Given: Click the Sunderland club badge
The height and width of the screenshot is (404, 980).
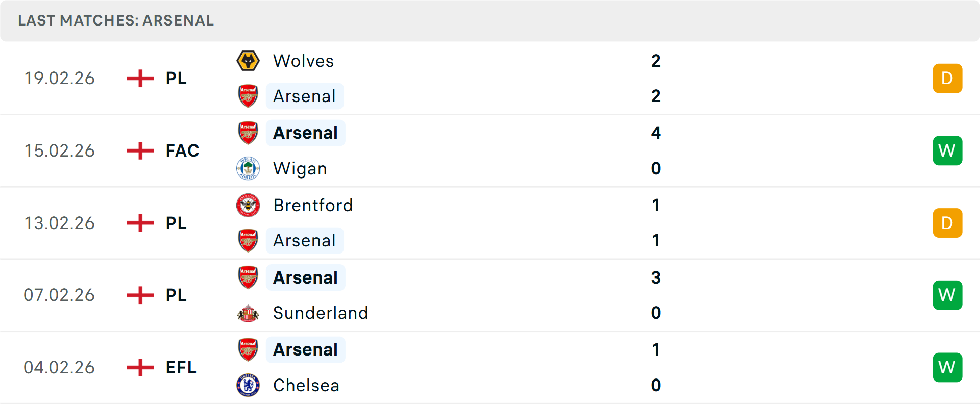Looking at the screenshot, I should tap(248, 313).
